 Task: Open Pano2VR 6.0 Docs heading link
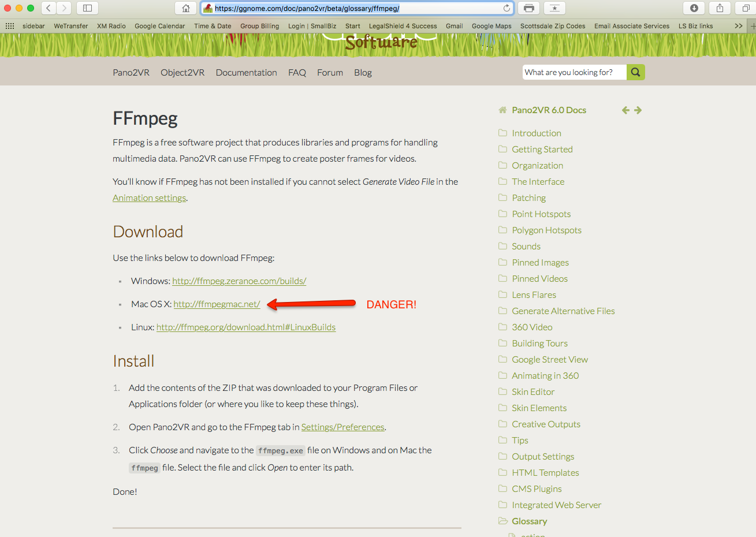click(549, 110)
